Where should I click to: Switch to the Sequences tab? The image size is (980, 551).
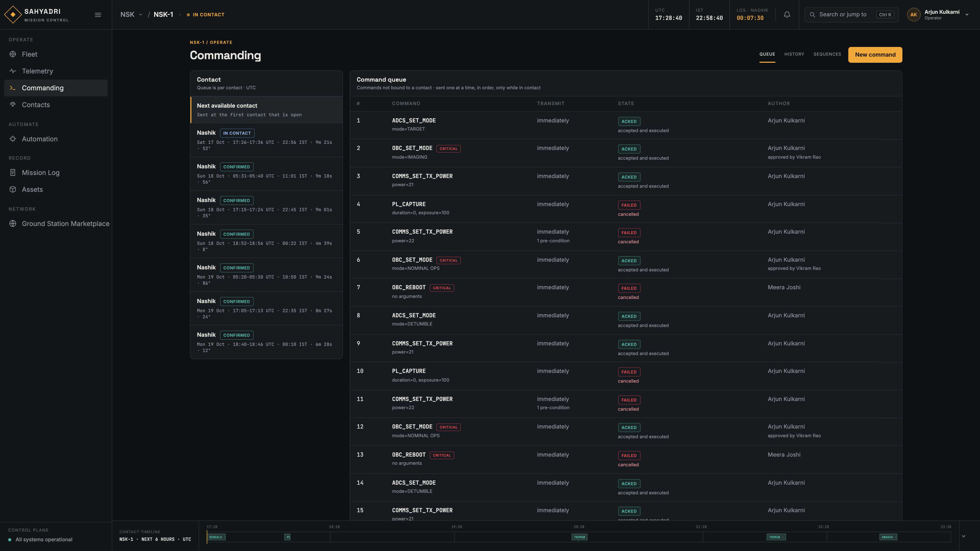point(827,54)
